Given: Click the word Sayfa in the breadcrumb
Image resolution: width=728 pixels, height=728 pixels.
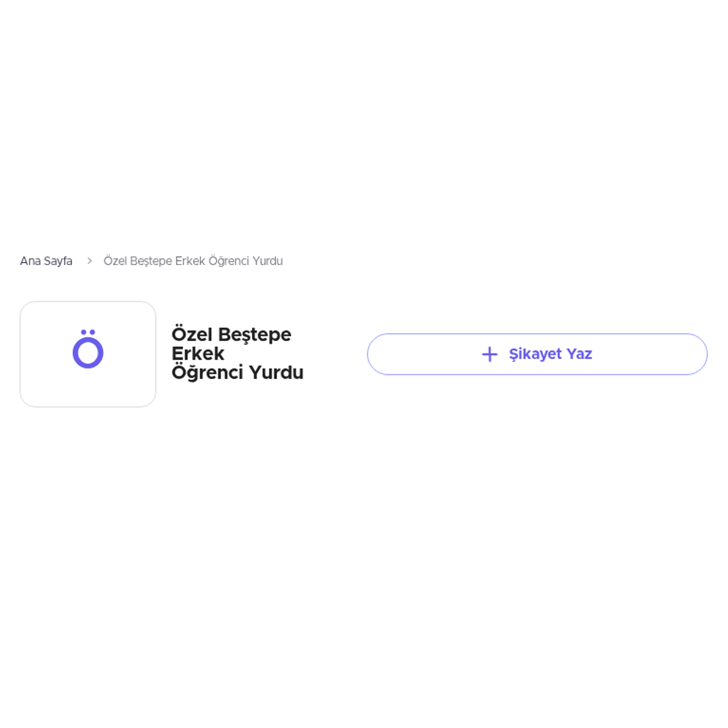Looking at the screenshot, I should tap(58, 261).
